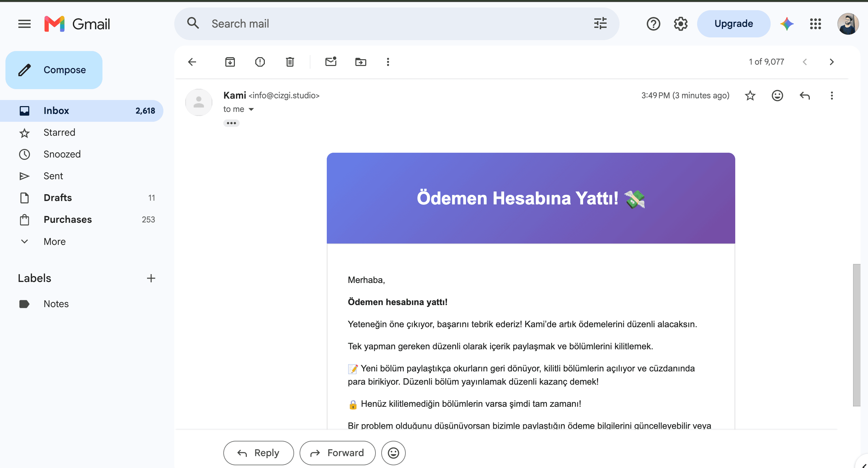This screenshot has width=868, height=468.
Task: Open the Sent folder
Action: (x=82, y=176)
